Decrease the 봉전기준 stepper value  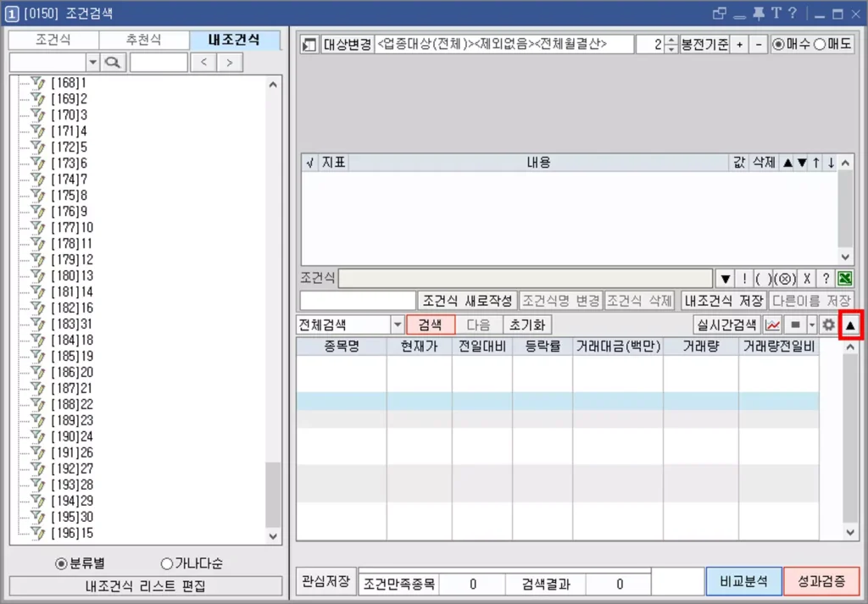(671, 48)
